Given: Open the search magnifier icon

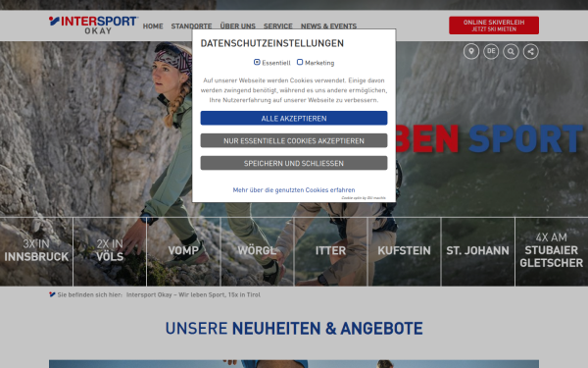Looking at the screenshot, I should click(511, 51).
